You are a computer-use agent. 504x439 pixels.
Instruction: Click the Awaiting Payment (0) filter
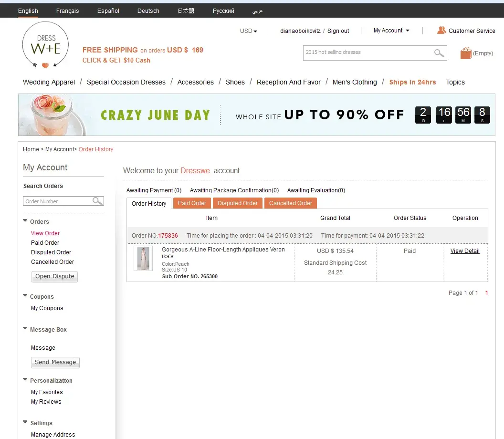(154, 190)
